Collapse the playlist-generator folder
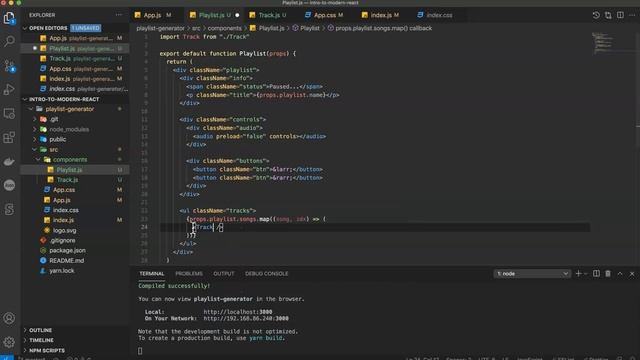 tap(31, 109)
